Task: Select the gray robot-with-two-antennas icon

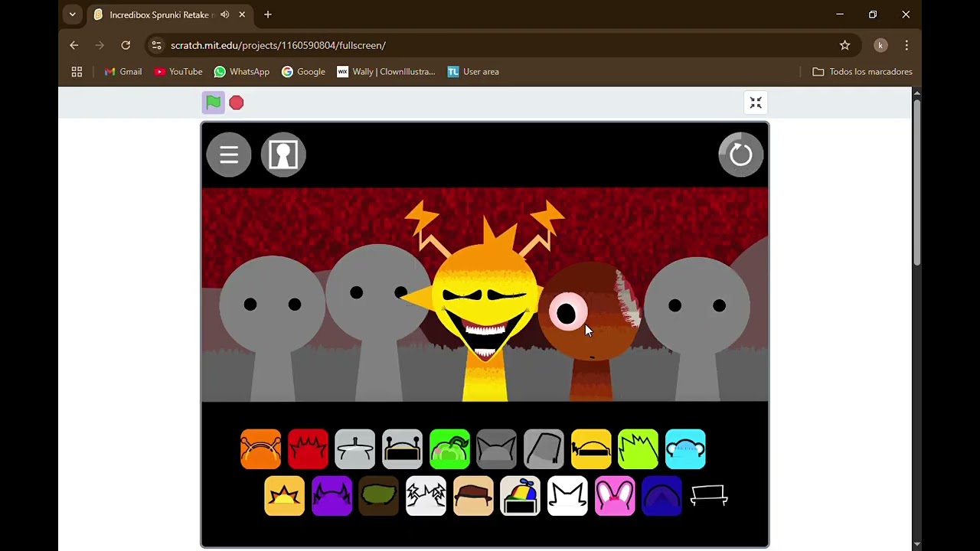Action: [x=402, y=449]
